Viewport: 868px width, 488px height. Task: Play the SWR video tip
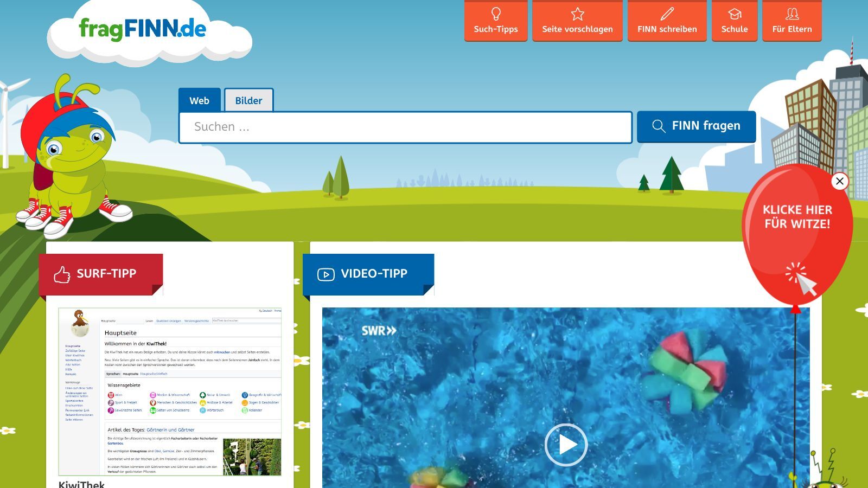click(x=566, y=445)
